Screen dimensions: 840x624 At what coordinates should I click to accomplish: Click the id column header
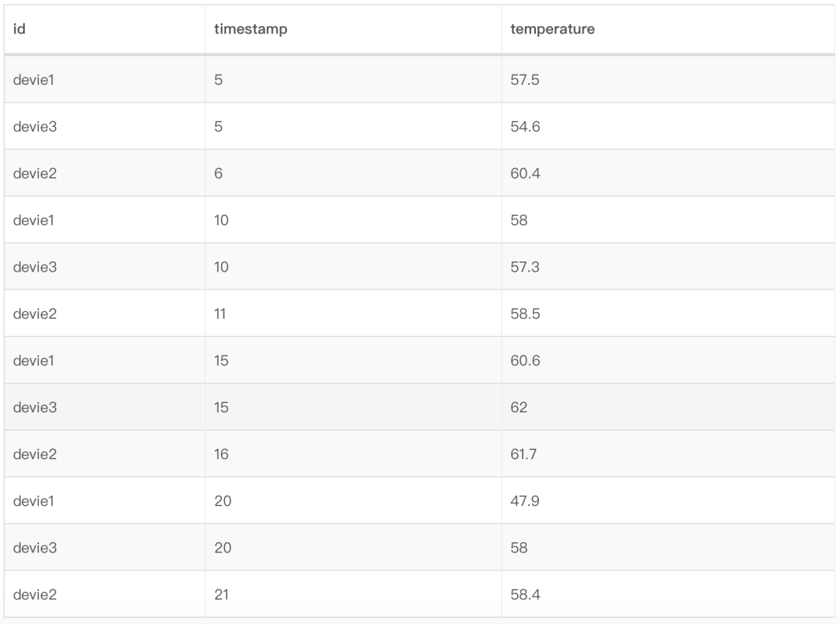tap(20, 30)
